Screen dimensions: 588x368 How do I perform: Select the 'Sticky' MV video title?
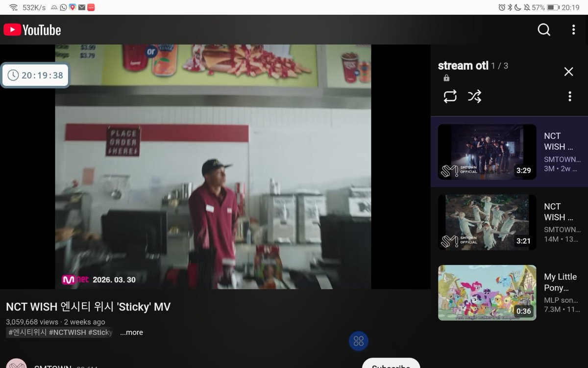[88, 307]
